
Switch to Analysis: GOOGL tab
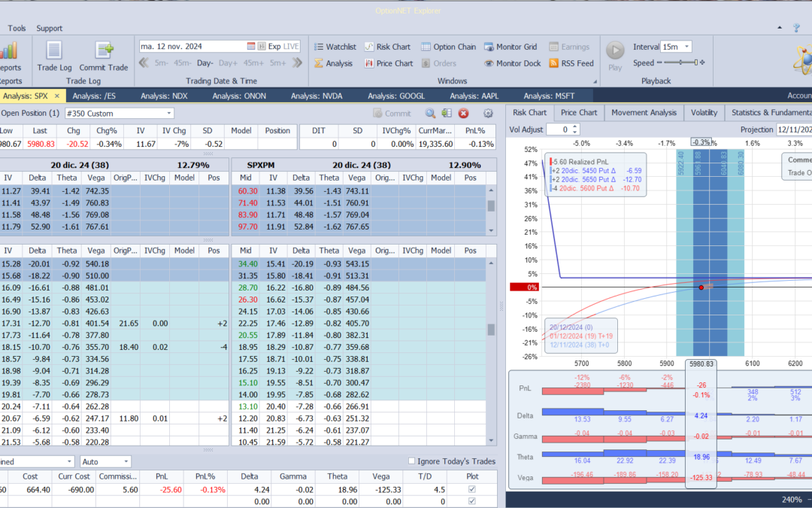coord(396,96)
